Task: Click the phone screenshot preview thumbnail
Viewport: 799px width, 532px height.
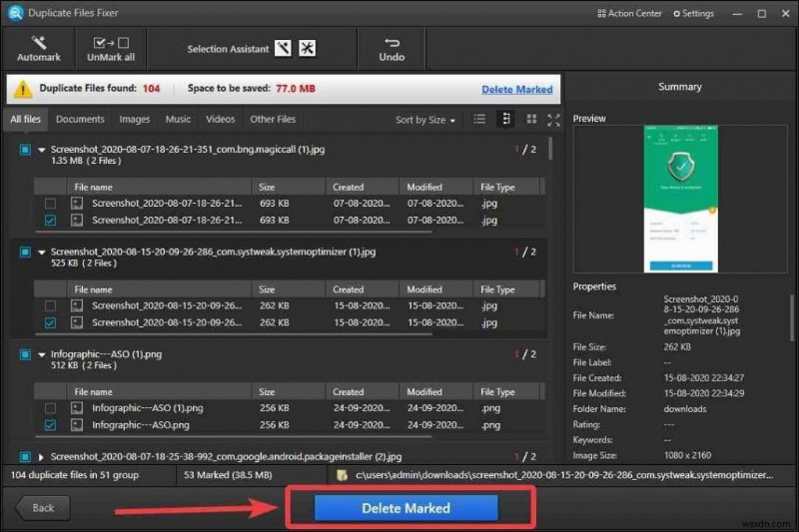Action: [x=680, y=199]
